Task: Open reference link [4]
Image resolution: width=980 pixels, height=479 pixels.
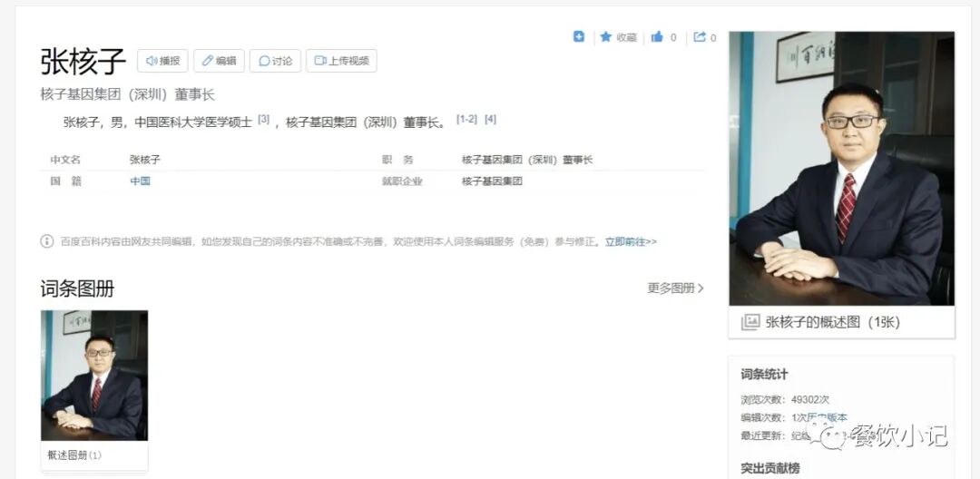Action: (491, 119)
